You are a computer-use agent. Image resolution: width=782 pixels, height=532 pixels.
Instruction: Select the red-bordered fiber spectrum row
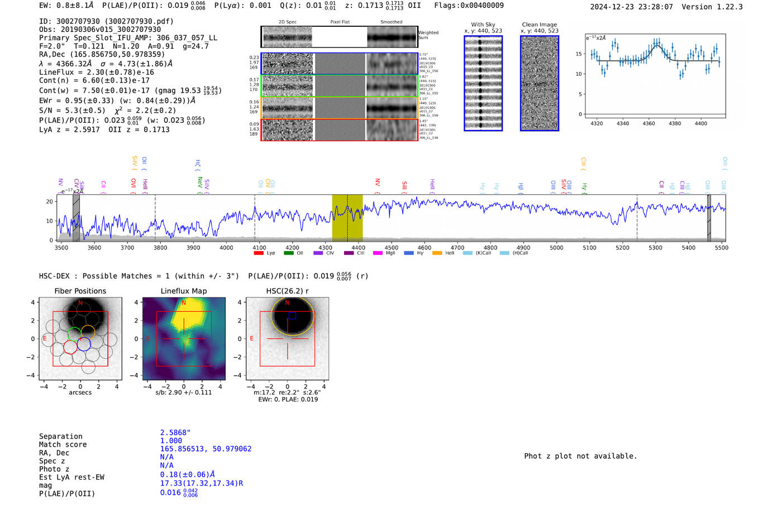tap(339, 130)
